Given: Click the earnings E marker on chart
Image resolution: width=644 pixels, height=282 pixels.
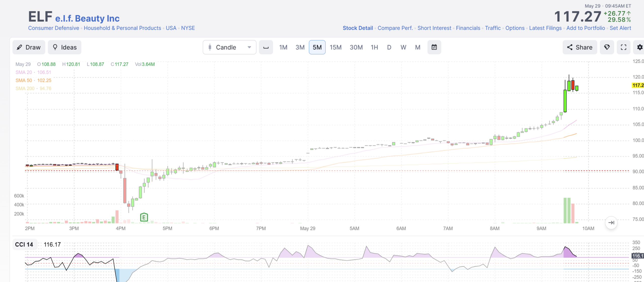Looking at the screenshot, I should pyautogui.click(x=144, y=217).
